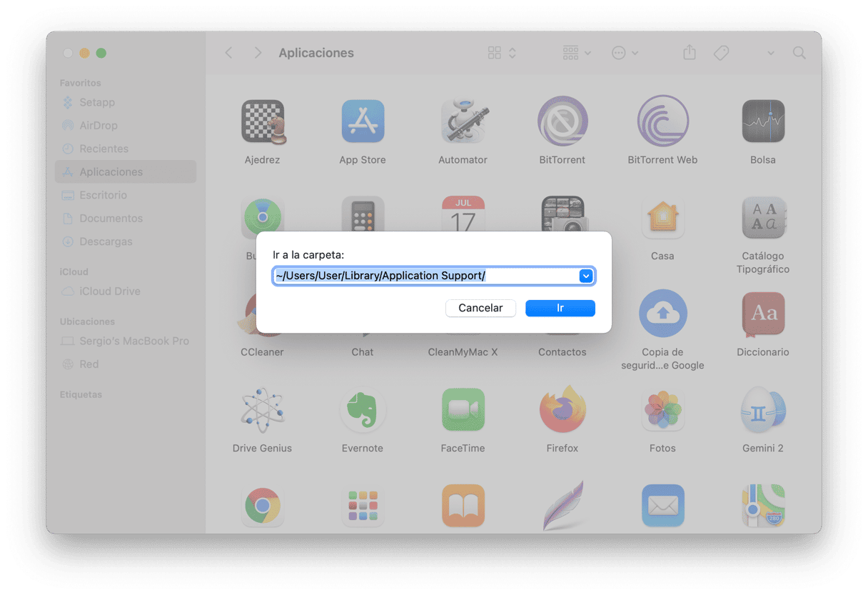
Task: Click the tag icon in toolbar
Action: click(722, 53)
